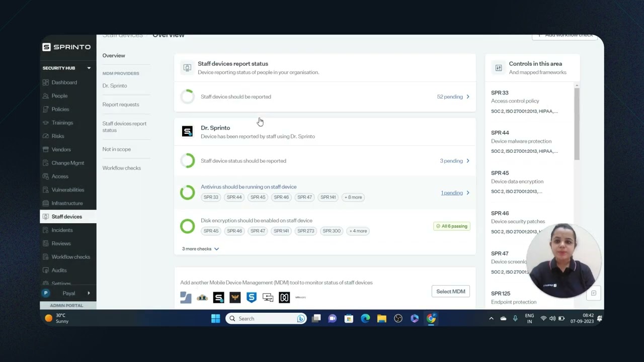Open sidebar Workflow checks page
The image size is (644, 362).
70,257
